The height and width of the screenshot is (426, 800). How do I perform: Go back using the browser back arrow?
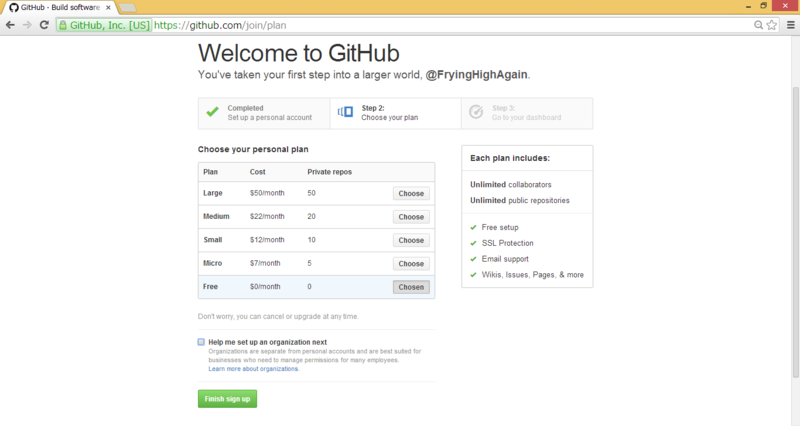click(10, 24)
